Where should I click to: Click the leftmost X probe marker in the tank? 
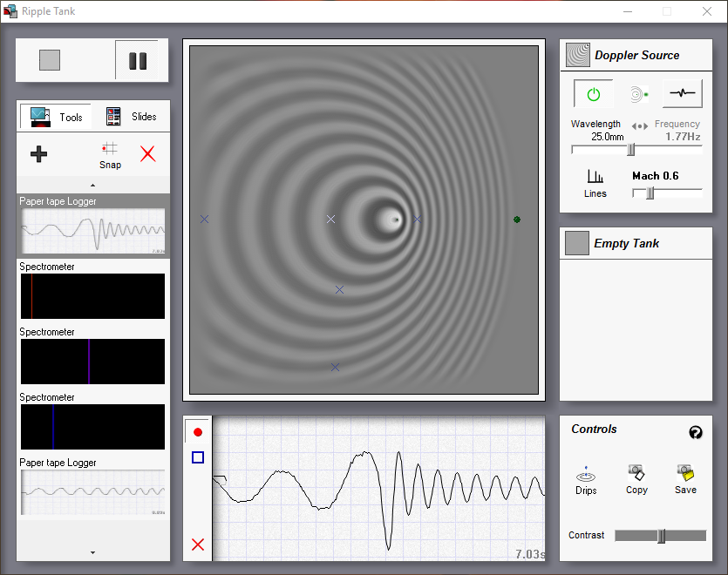(x=204, y=219)
